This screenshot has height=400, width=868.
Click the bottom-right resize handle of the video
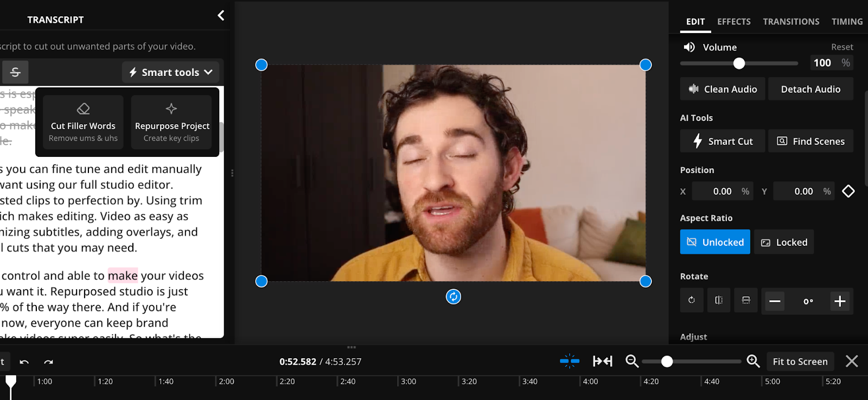coord(646,281)
